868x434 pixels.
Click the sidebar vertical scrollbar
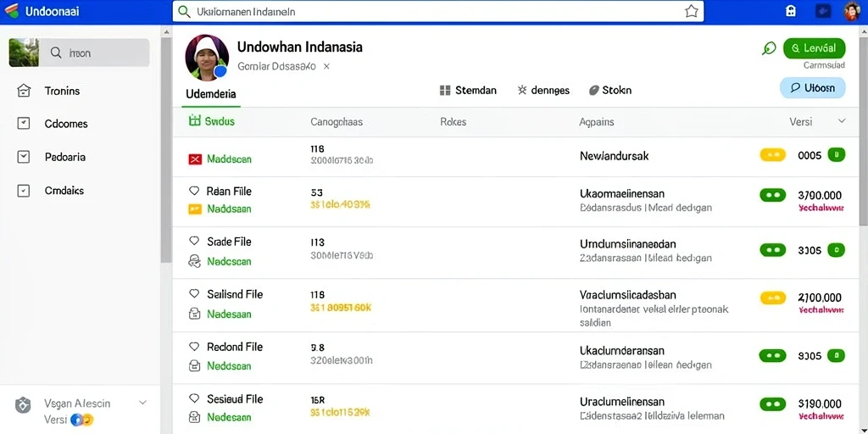tap(166, 149)
